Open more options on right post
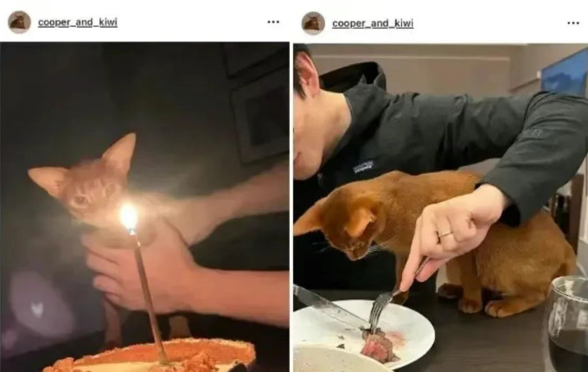Viewport: 588px width, 372px height. [573, 23]
